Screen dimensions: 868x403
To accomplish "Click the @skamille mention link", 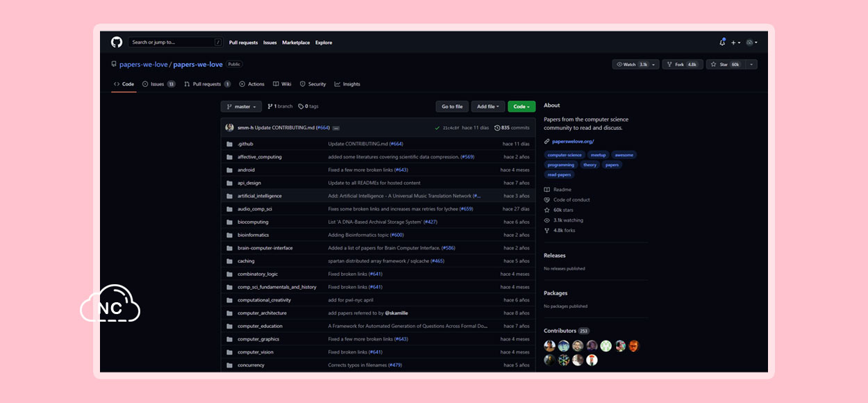I will pyautogui.click(x=397, y=313).
